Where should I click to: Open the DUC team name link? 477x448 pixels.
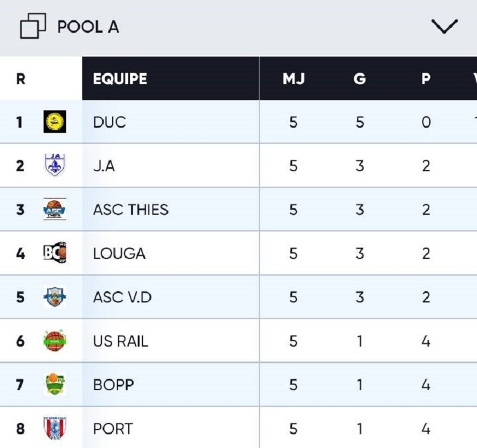click(110, 122)
